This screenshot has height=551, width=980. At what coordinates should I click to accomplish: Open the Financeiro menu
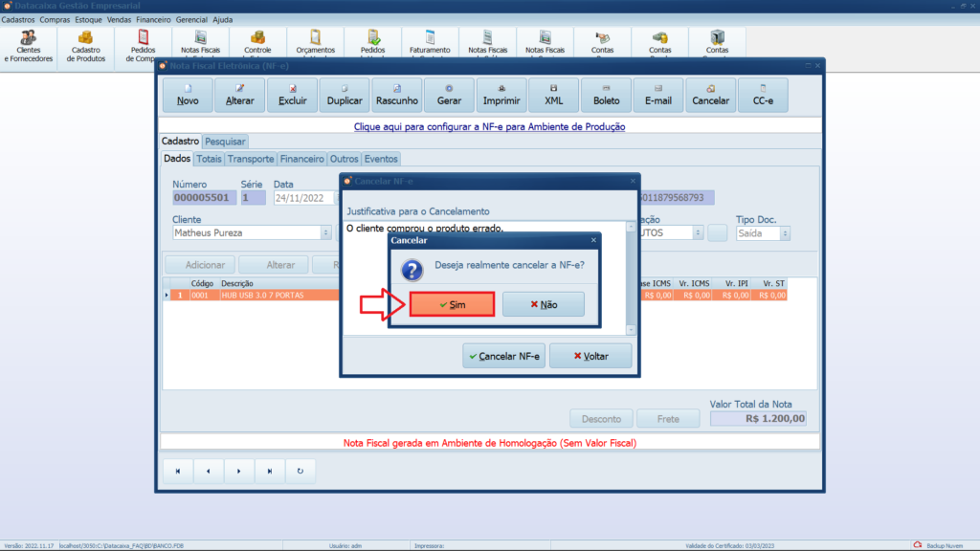click(153, 19)
